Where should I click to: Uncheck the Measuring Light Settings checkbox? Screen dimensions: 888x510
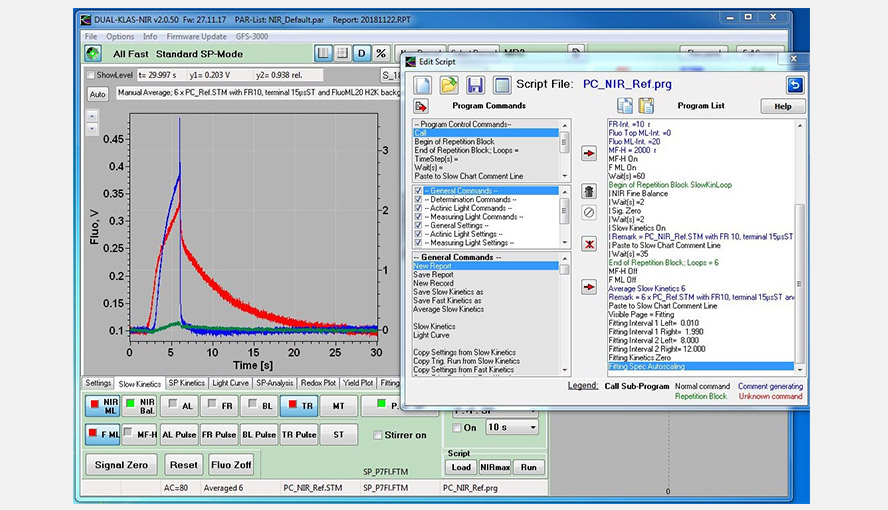pos(419,242)
